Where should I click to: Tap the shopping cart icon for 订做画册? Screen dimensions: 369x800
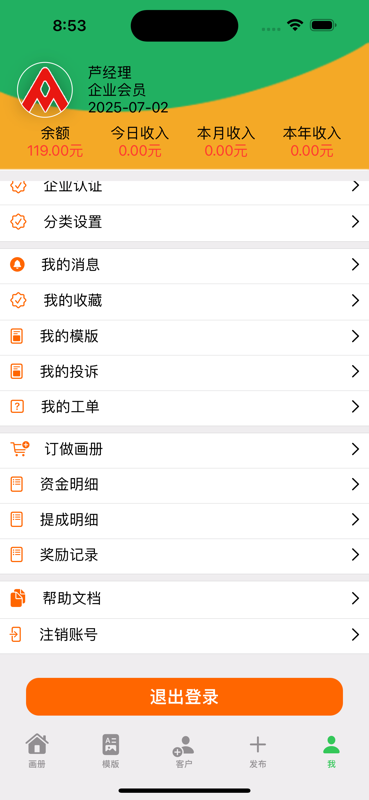coord(20,449)
